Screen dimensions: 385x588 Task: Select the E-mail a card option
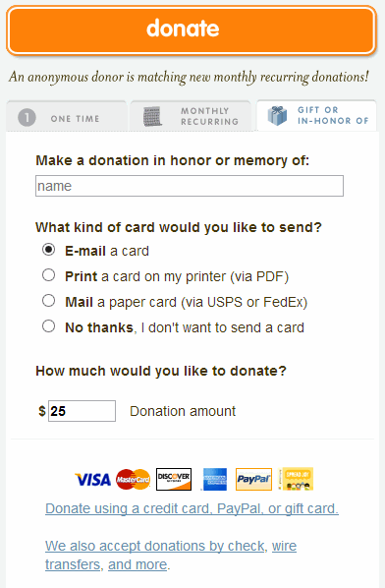point(49,250)
